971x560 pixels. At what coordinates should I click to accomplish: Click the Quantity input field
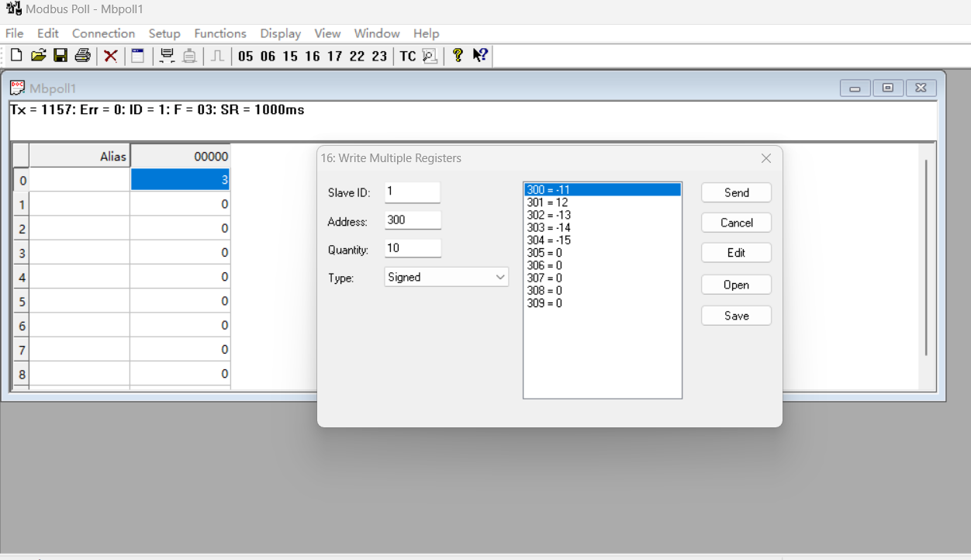pyautogui.click(x=413, y=248)
